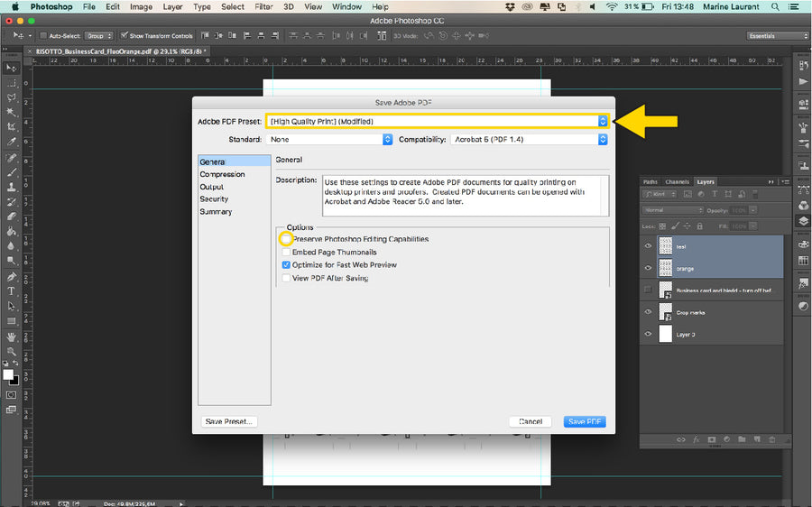Click the Cancel button

pyautogui.click(x=531, y=421)
